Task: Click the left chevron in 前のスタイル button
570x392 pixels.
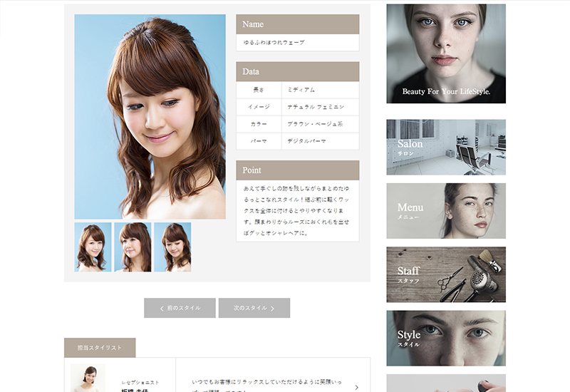Action: tap(162, 309)
